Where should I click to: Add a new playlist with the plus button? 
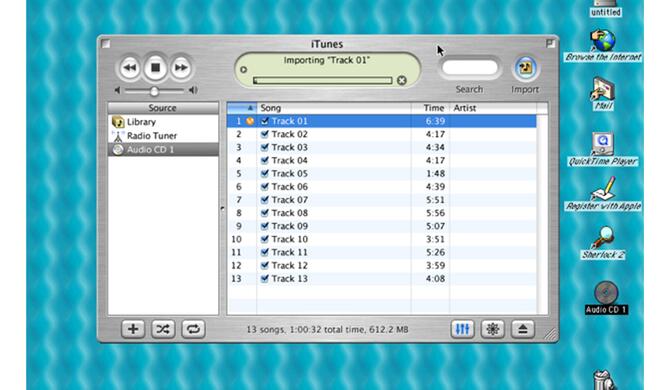pos(133,329)
